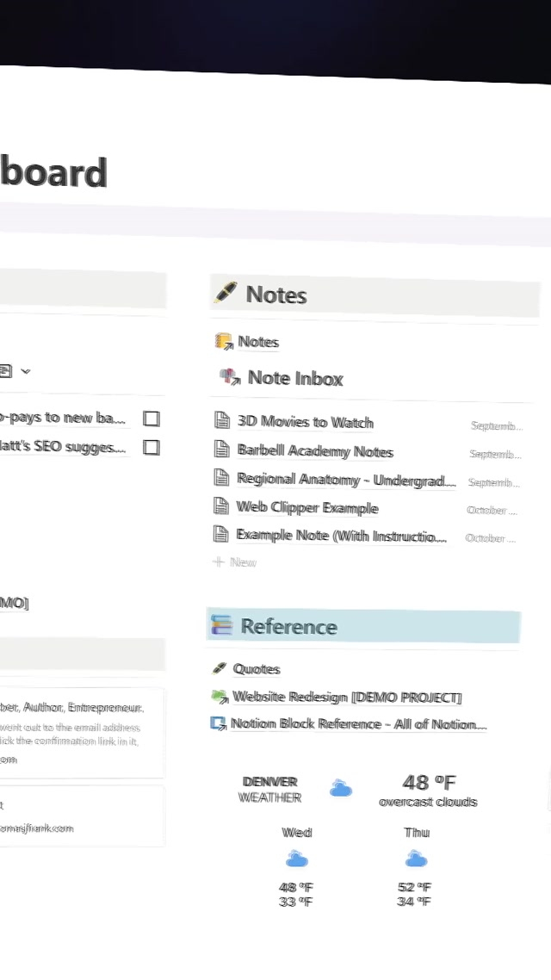The width and height of the screenshot is (551, 980).
Task: Click the Wed forecast cloud icon
Action: point(297,859)
